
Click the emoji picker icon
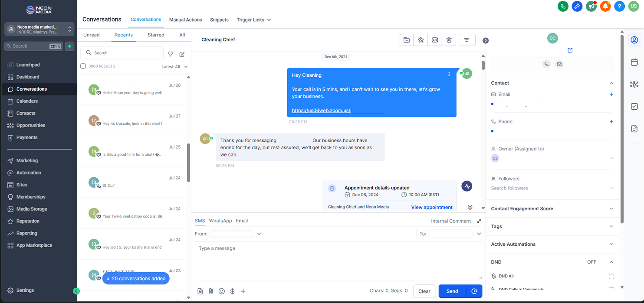pos(222,291)
